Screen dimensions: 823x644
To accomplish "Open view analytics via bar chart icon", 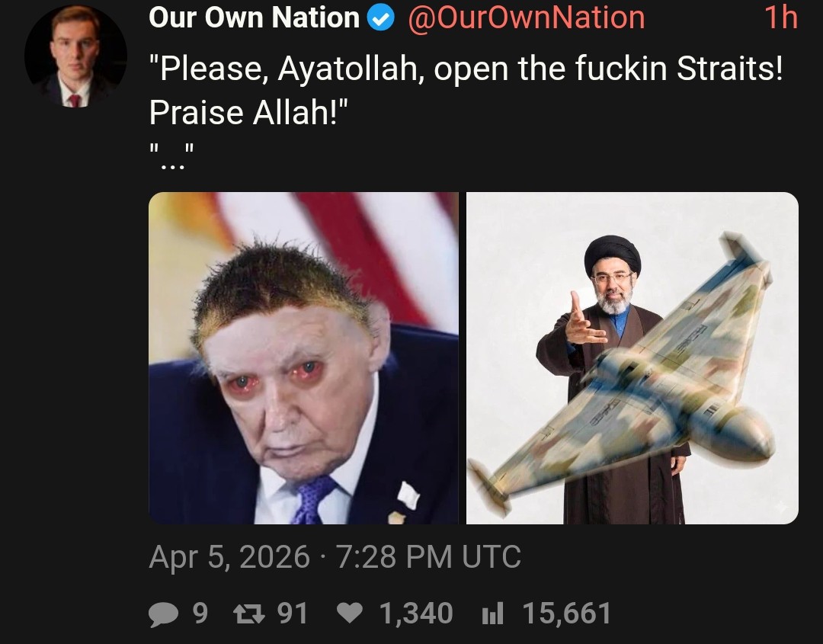I will click(x=493, y=613).
